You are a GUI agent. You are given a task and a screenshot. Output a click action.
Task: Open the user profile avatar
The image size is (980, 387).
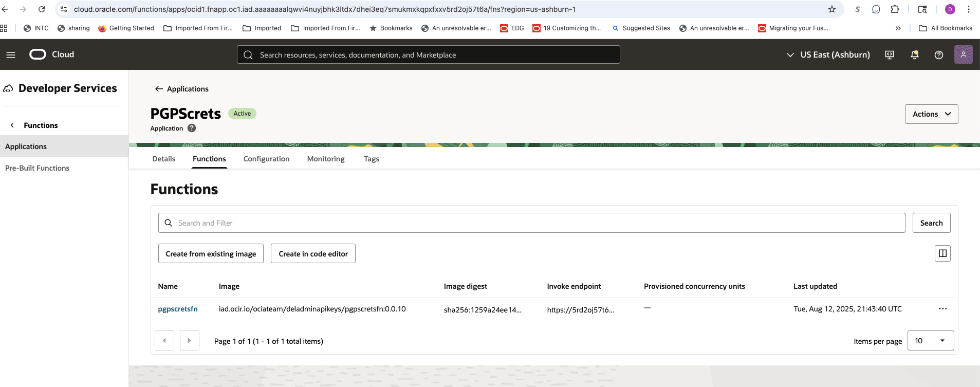963,54
